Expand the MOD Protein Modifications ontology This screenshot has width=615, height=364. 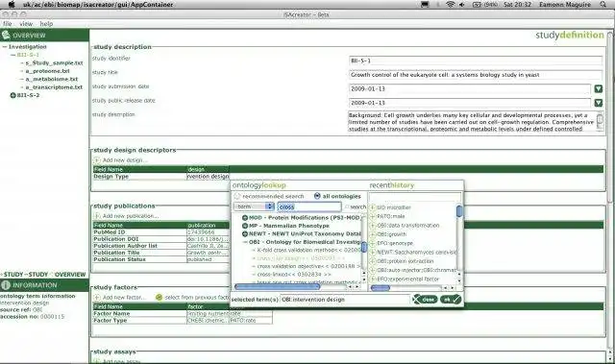click(245, 217)
